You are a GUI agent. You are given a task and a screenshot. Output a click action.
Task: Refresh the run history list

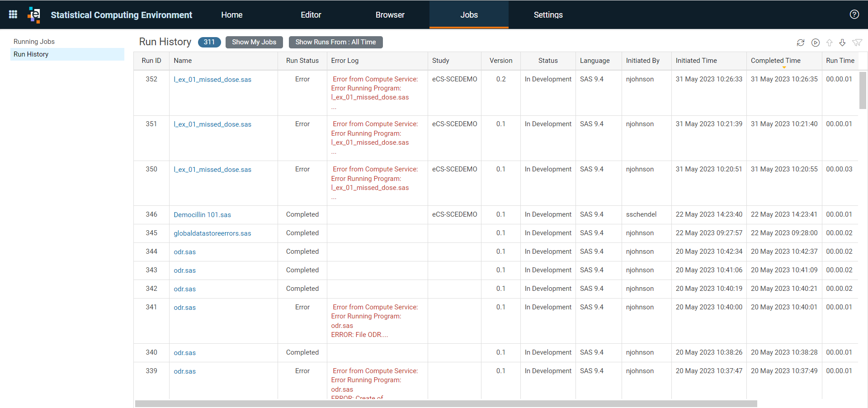[x=801, y=43]
